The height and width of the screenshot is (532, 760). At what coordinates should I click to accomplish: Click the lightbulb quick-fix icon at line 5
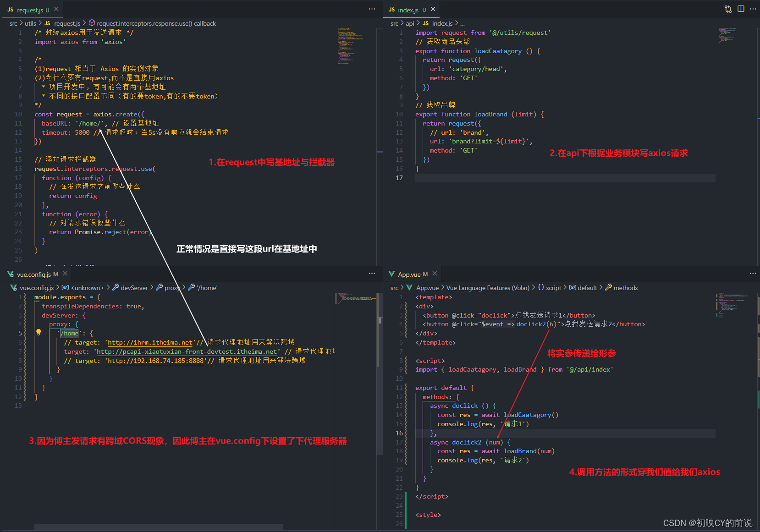coord(39,333)
